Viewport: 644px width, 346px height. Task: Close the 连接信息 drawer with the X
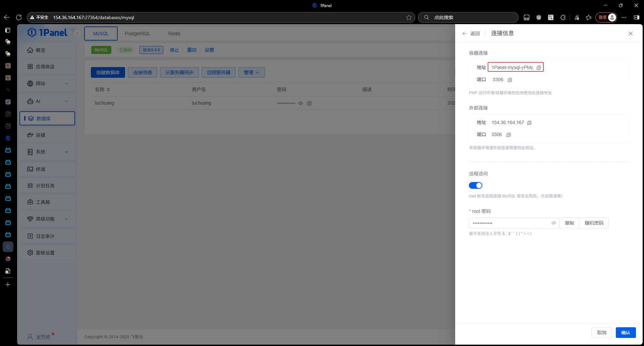(x=630, y=34)
